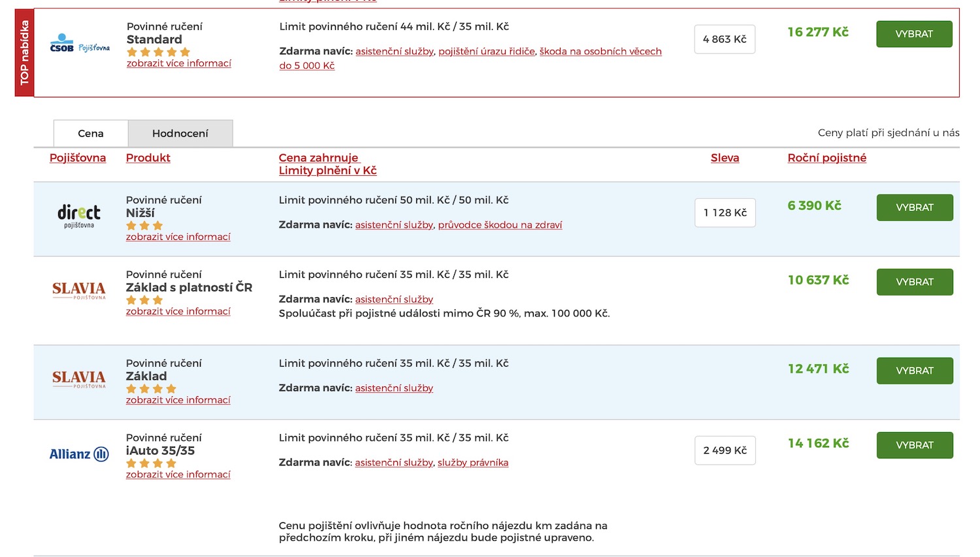Sort the list by Pojišťovna column
The height and width of the screenshot is (557, 980).
coord(78,158)
